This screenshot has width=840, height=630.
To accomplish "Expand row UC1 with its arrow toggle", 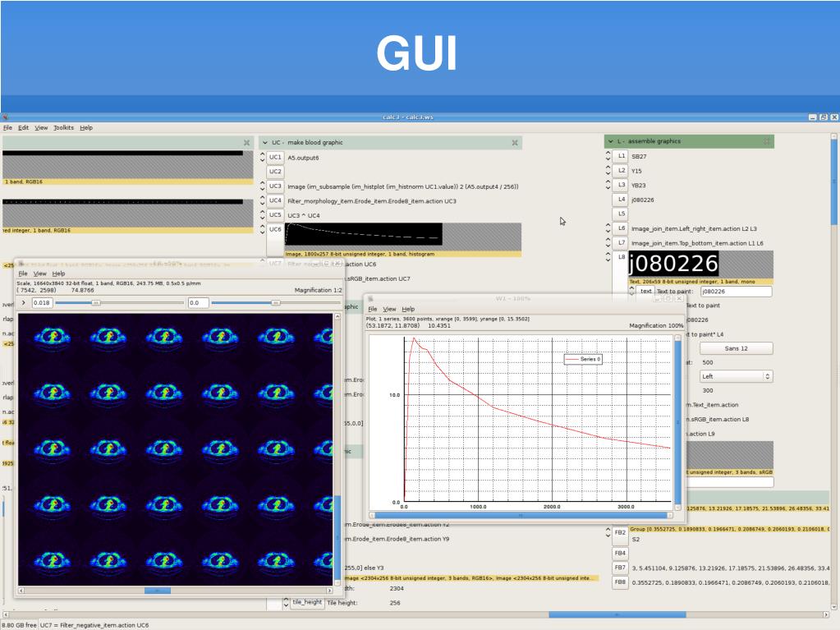I will tap(263, 158).
